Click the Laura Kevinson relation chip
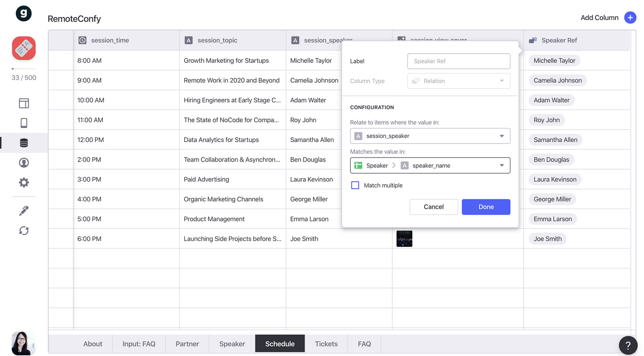The height and width of the screenshot is (356, 644). click(555, 179)
